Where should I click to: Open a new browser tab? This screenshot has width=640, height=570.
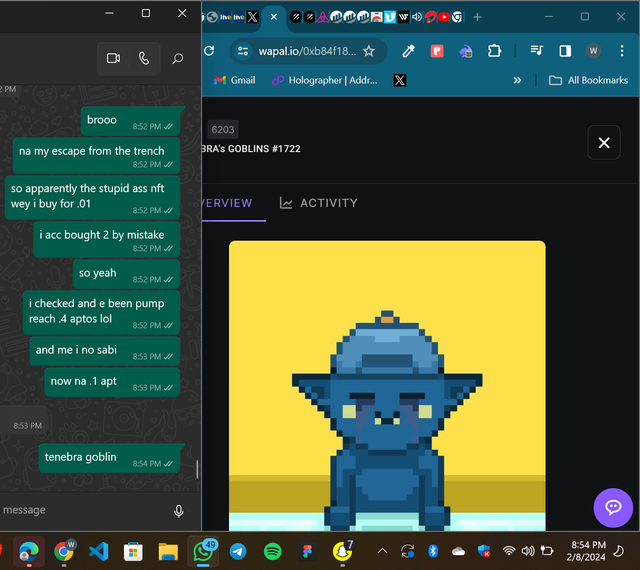pyautogui.click(x=477, y=17)
